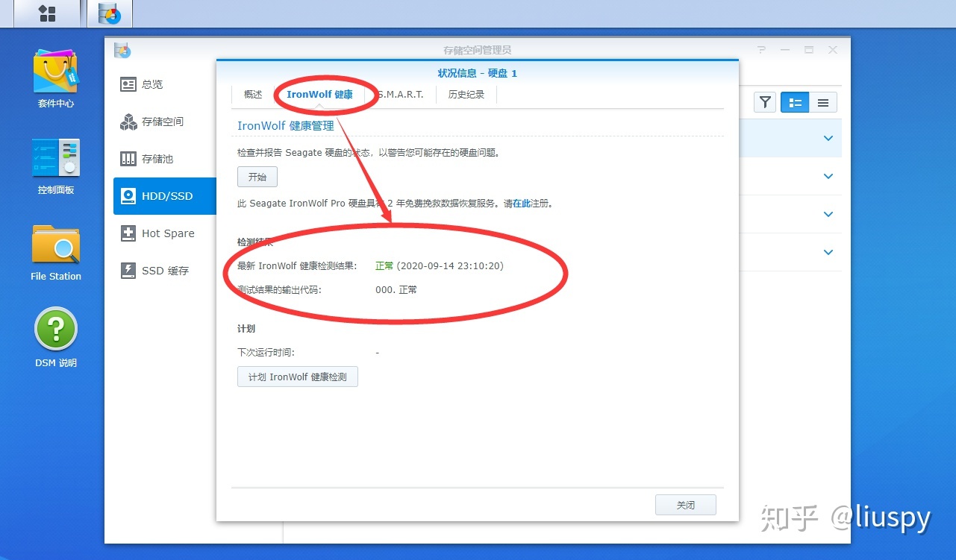Open 控制面板 desktop icon
This screenshot has width=956, height=560.
point(56,166)
